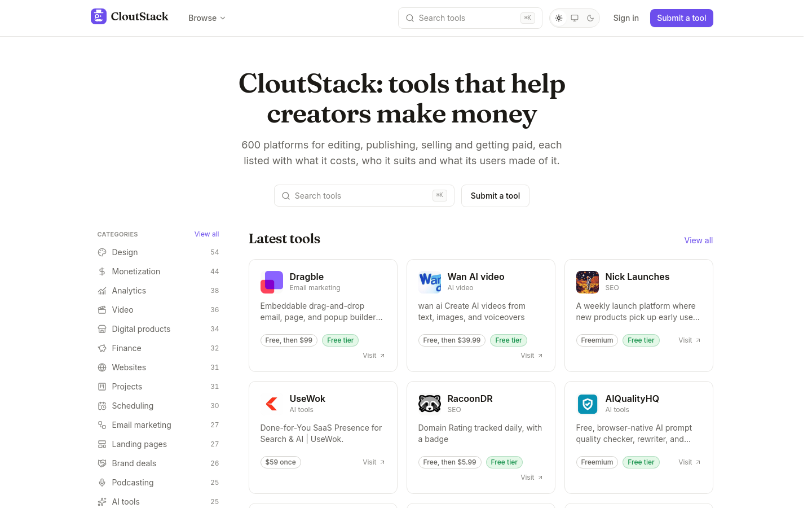
Task: Open the Nick Launches card title
Action: click(637, 277)
